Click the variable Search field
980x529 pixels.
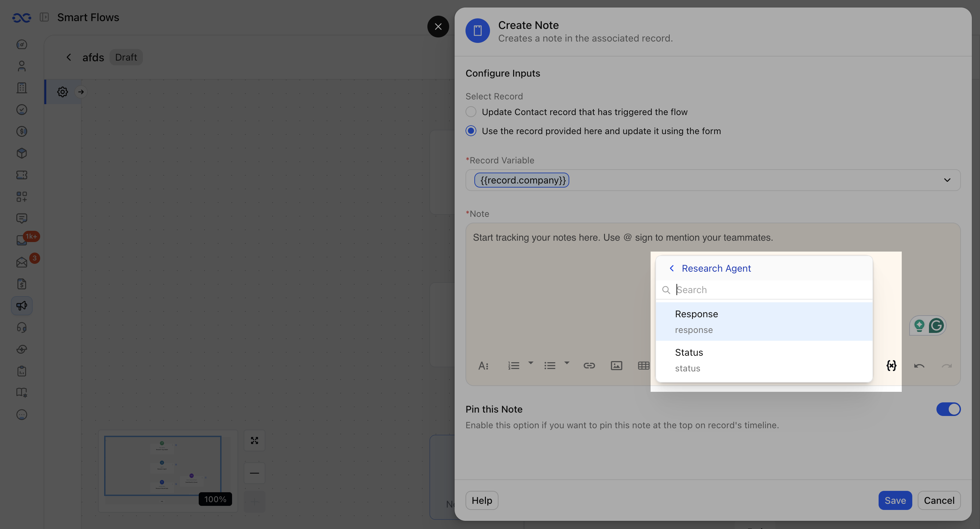coord(764,290)
